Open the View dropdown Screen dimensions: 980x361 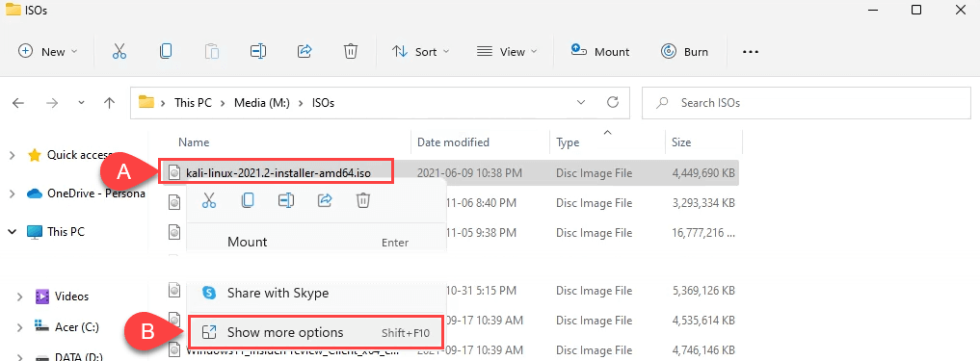(x=507, y=52)
